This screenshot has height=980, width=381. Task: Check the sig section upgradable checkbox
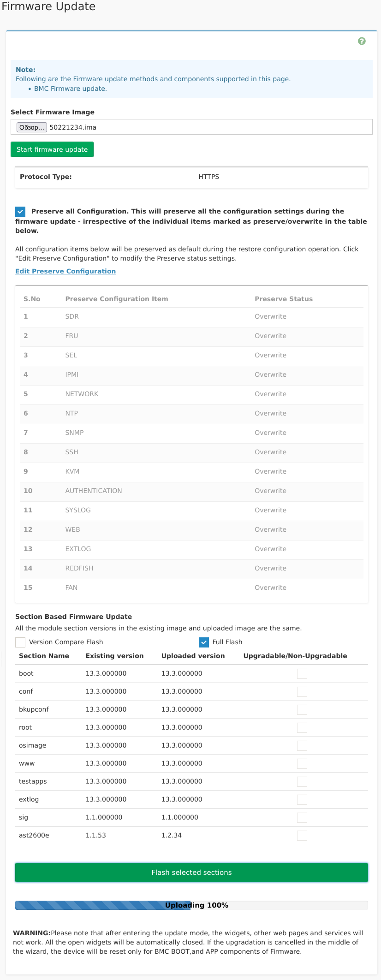click(x=302, y=818)
